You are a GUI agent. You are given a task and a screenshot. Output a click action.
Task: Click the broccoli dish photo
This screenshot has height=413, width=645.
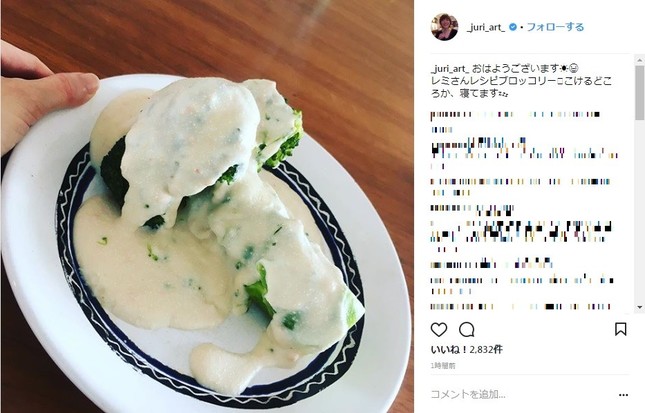pos(207,206)
